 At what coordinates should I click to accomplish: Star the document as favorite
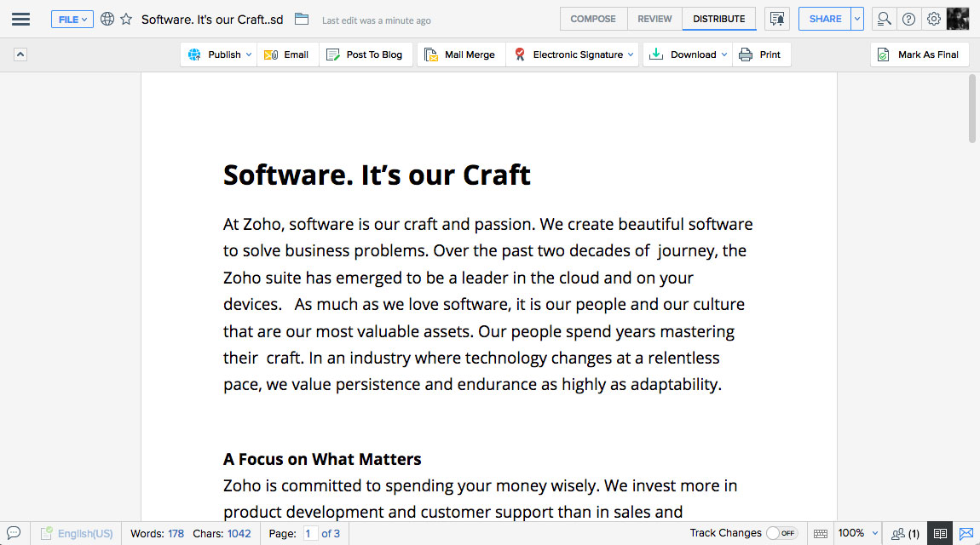click(x=126, y=19)
